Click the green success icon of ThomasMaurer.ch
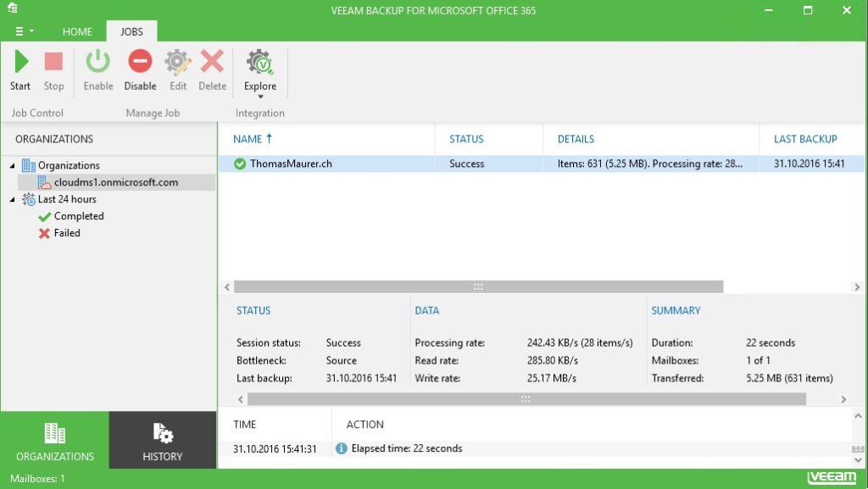 pos(240,164)
